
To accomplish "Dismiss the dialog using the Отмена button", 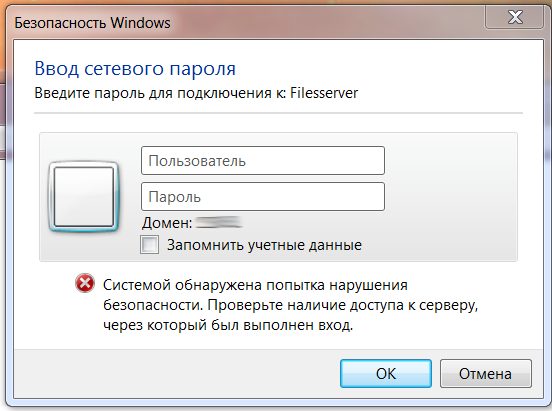I will click(x=485, y=373).
